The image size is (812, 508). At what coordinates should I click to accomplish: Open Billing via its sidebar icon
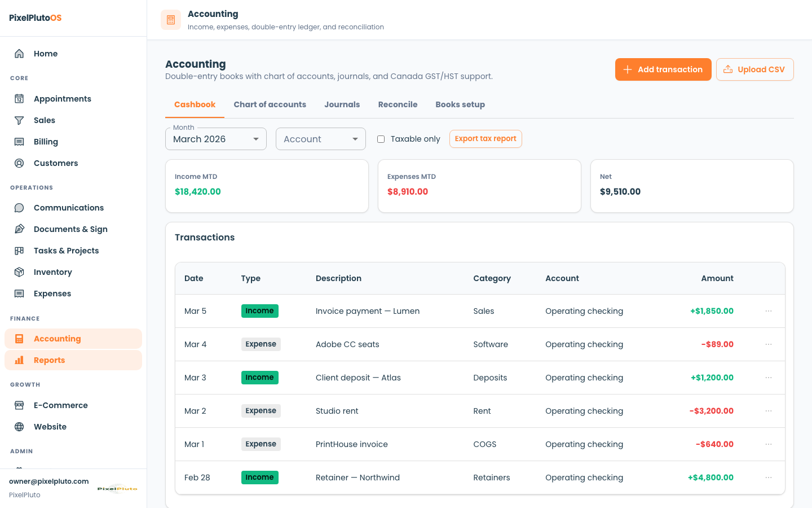click(x=19, y=142)
